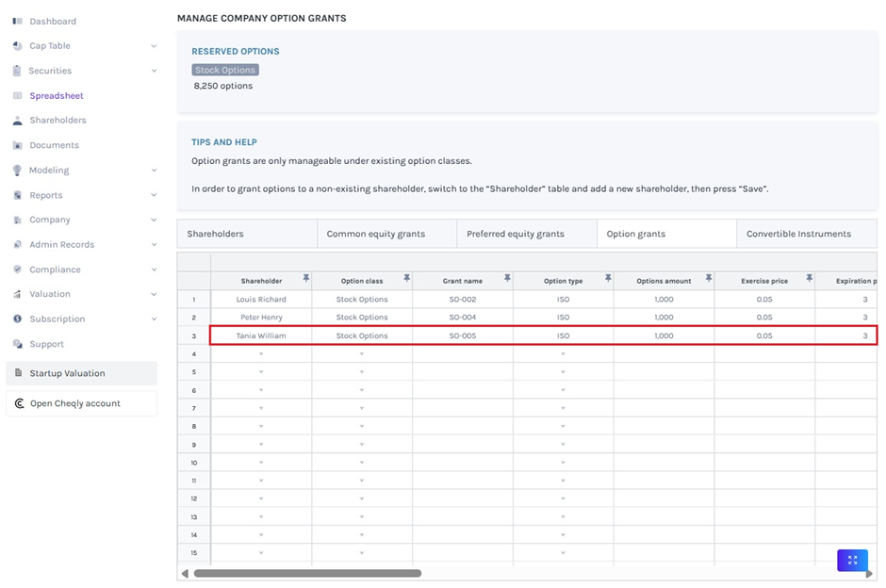Click the Compliance shield icon
Image resolution: width=886 pixels, height=588 pixels.
17,269
